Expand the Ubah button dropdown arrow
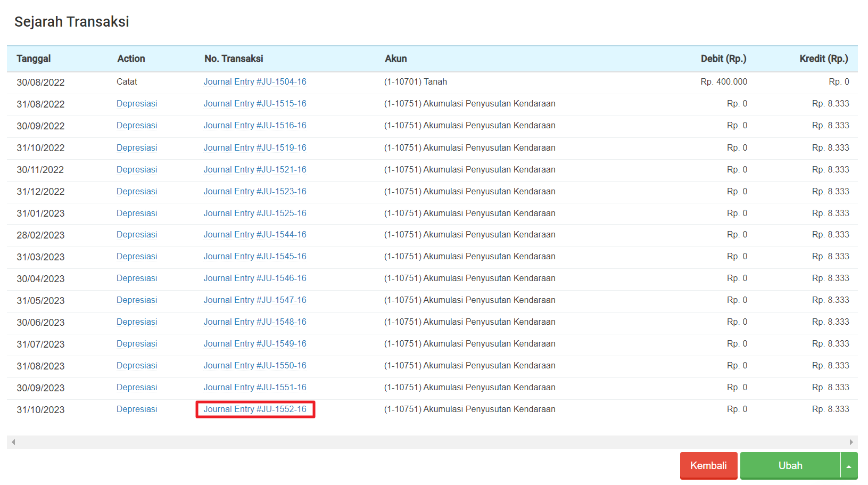This screenshot has height=485, width=868. coord(849,466)
